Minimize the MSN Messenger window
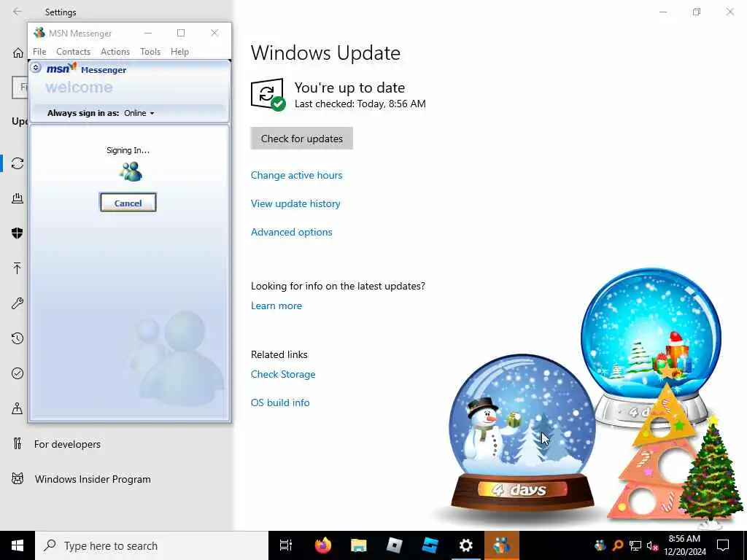Viewport: 747px width, 560px height. 148,33
